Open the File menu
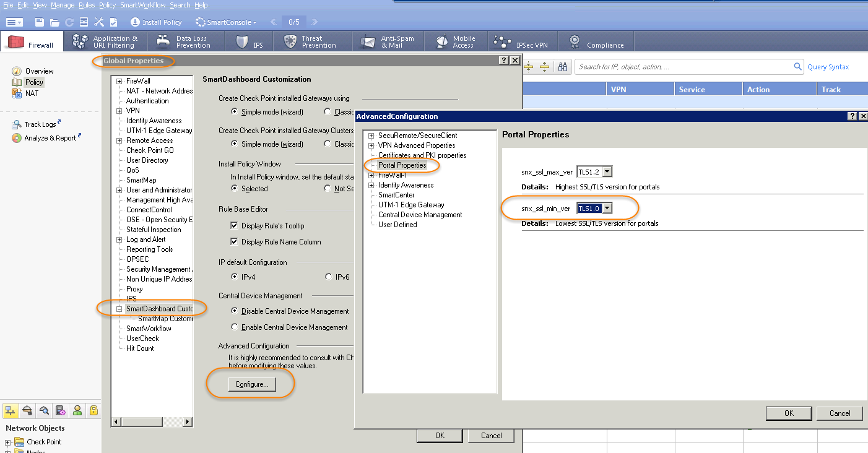Image resolution: width=868 pixels, height=453 pixels. pyautogui.click(x=9, y=5)
